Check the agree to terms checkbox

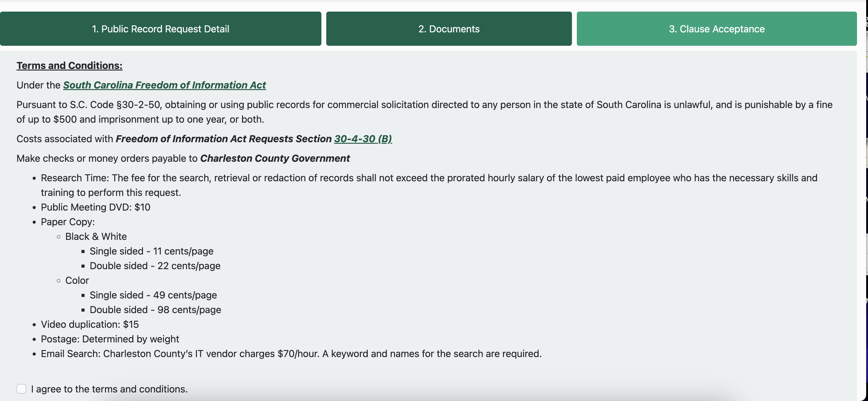tap(21, 388)
